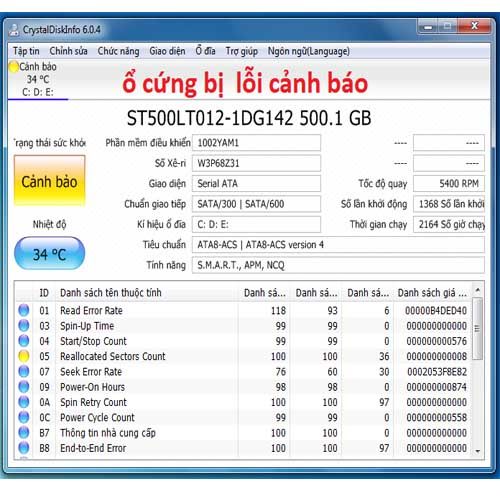The image size is (500, 500).
Task: Select the C: D: E: disk tab
Action: (x=38, y=80)
